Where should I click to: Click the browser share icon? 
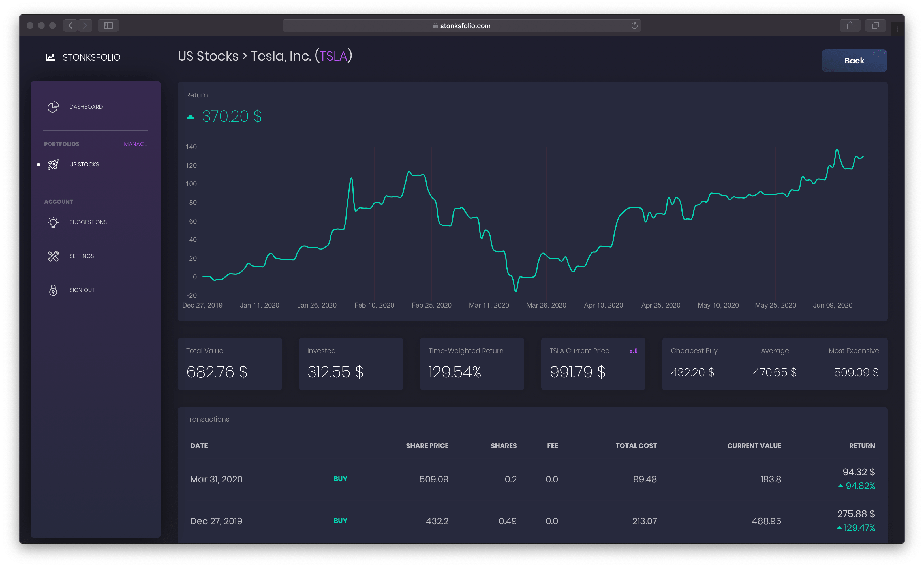point(850,25)
